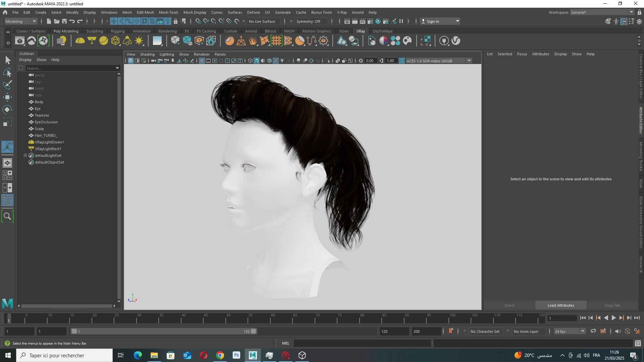Select VRayLightDome1 in the Outliner
The width and height of the screenshot is (644, 362).
(x=49, y=142)
